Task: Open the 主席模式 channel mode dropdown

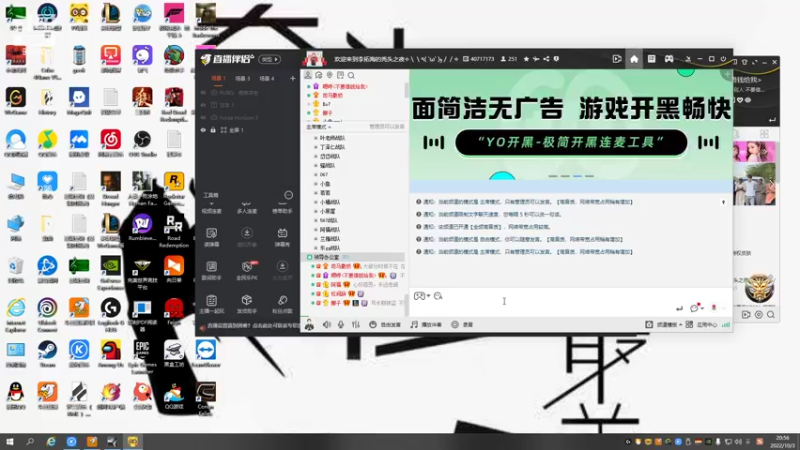Action: coord(318,127)
